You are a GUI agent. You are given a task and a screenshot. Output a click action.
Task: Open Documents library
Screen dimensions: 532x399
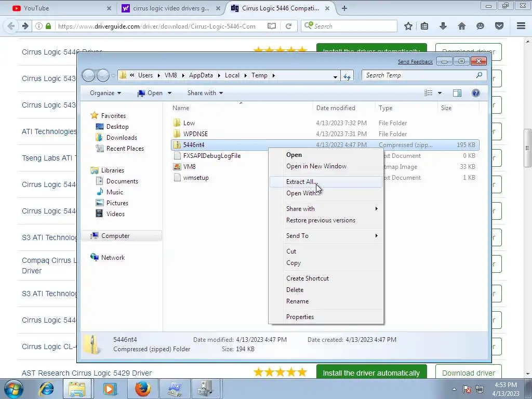click(122, 181)
